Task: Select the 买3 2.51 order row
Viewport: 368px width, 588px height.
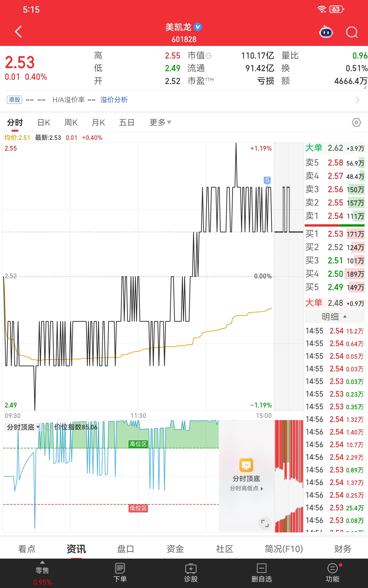Action: point(335,261)
